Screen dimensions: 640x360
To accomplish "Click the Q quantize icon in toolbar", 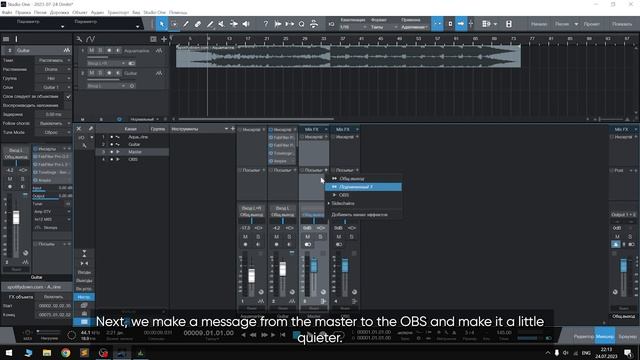I will [x=302, y=24].
